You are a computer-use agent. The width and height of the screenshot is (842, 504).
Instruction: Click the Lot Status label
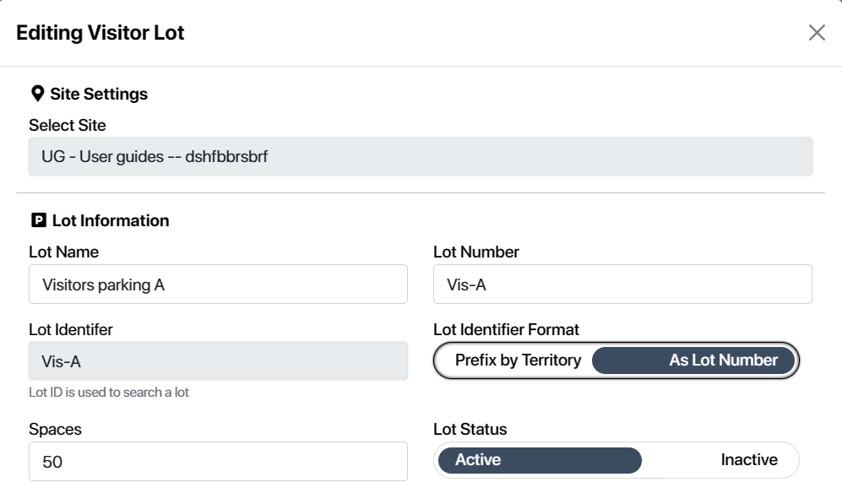tap(470, 429)
